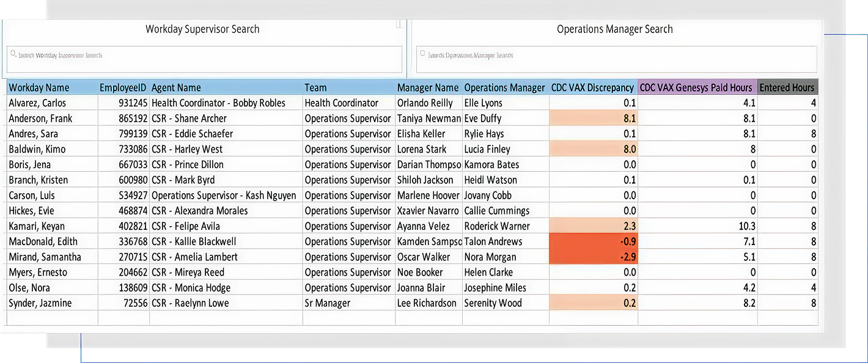Screen dimensions: 868x363
Task: Click CSR - Shane Archer agent cell
Action: pyautogui.click(x=226, y=119)
